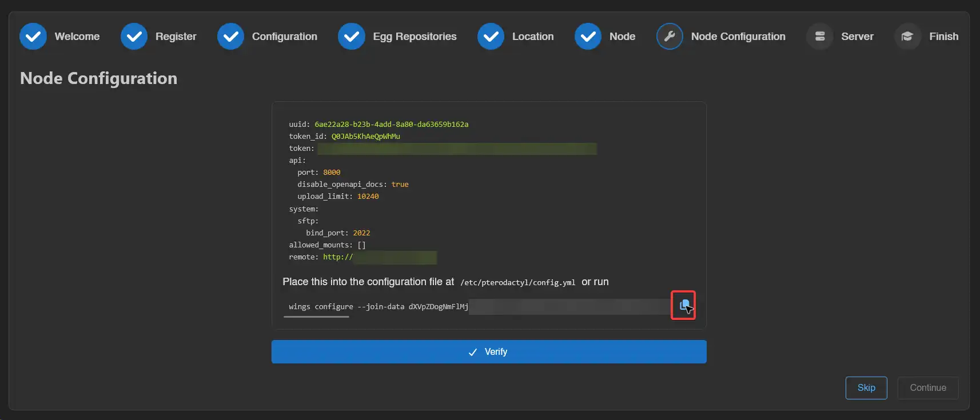The width and height of the screenshot is (980, 420).
Task: Click the horizontal scrollbar under wings command
Action: coord(316,317)
